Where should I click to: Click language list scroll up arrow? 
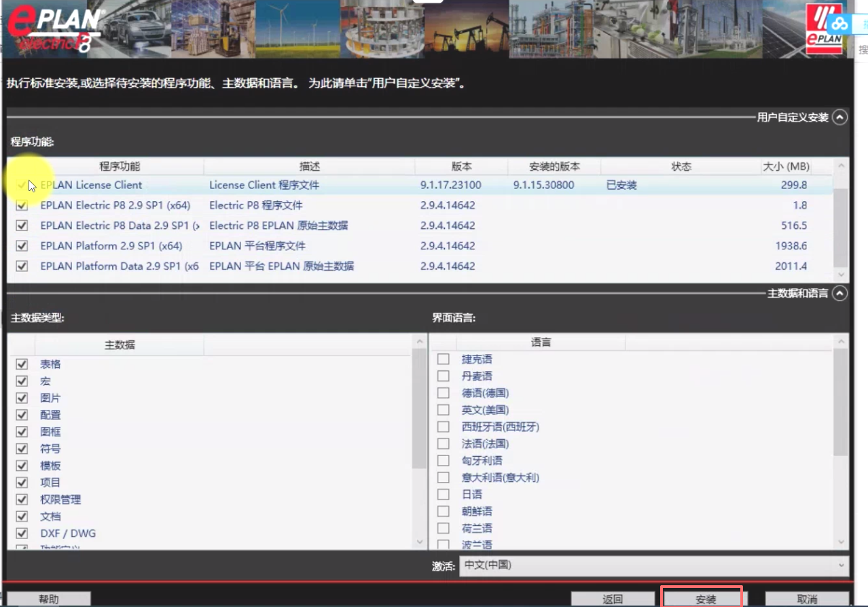point(842,341)
